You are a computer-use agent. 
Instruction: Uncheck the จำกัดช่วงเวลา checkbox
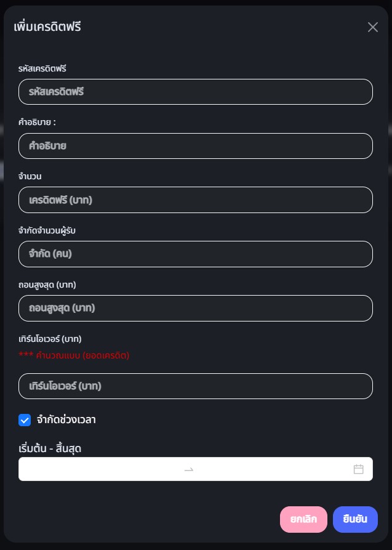[x=25, y=420]
